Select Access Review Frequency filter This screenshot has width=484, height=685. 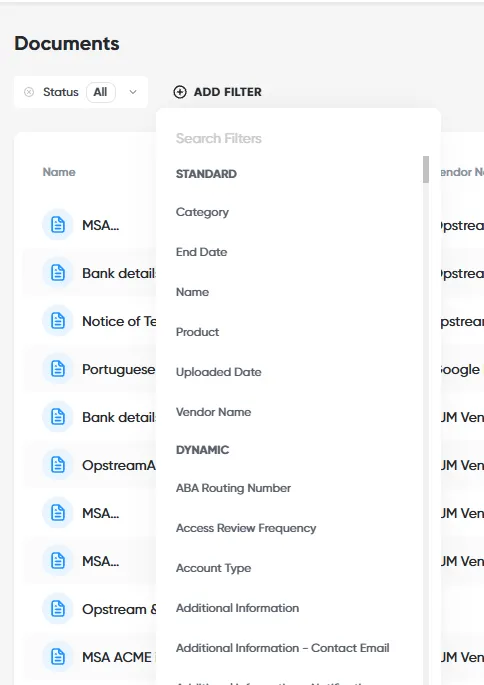246,528
